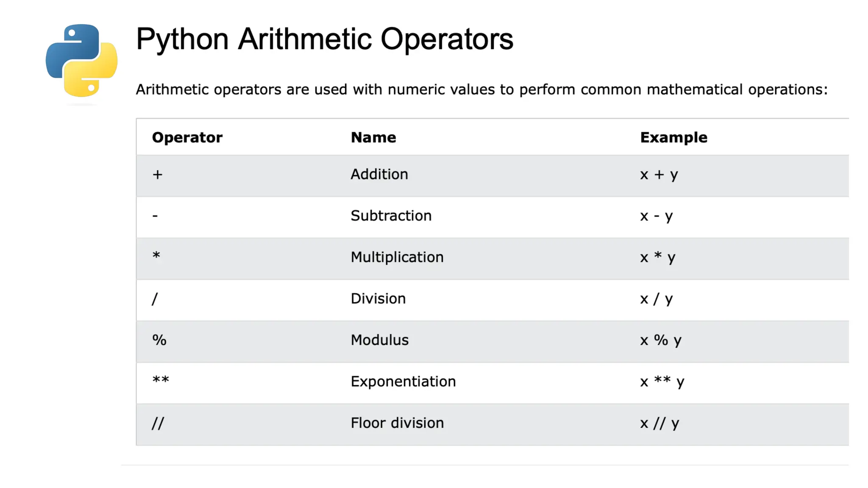Click the single slash operator symbol
Screen dimensions: 868x488
coord(155,299)
